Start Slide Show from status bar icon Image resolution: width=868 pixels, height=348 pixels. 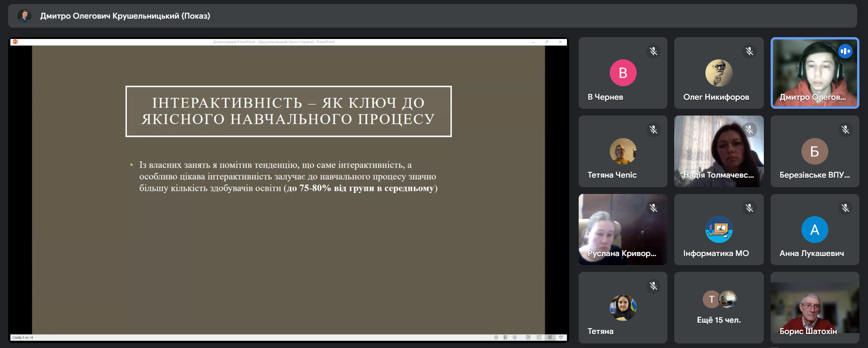click(561, 338)
